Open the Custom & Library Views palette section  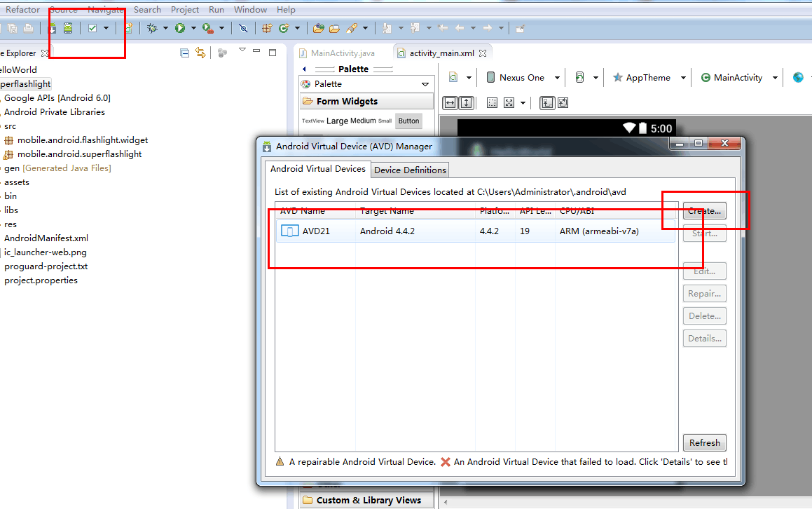pos(366,500)
